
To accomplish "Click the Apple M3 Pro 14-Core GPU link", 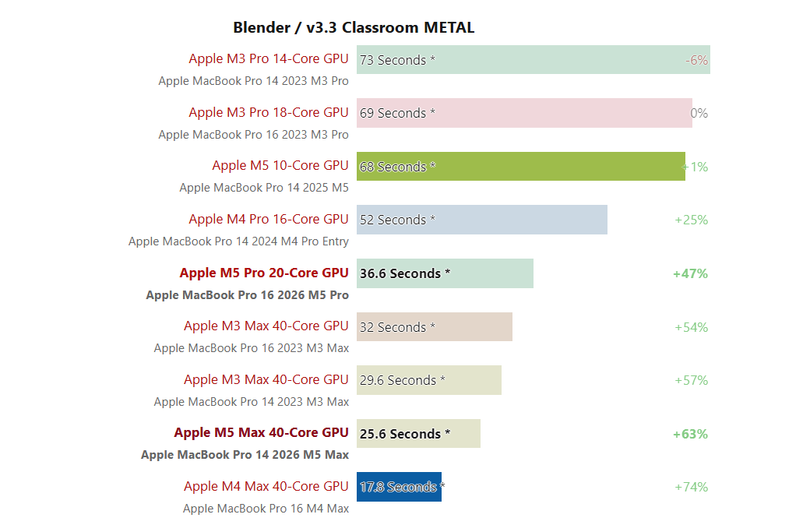I will point(268,59).
